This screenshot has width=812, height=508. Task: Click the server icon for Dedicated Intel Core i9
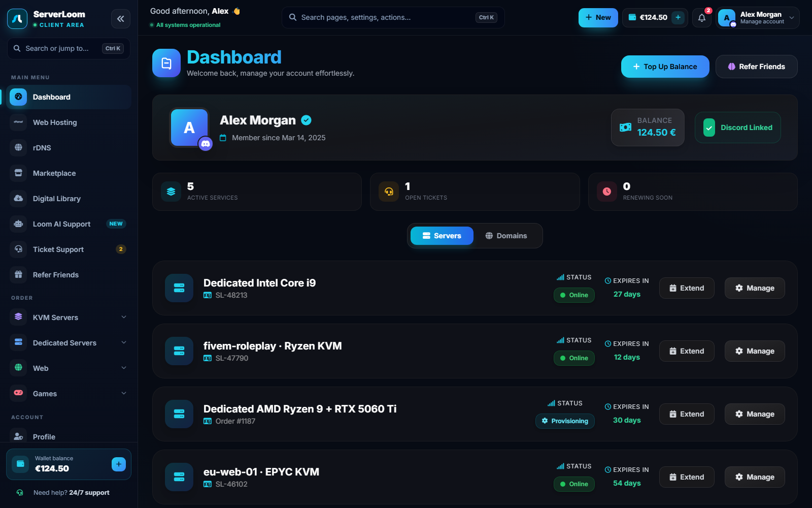(179, 288)
